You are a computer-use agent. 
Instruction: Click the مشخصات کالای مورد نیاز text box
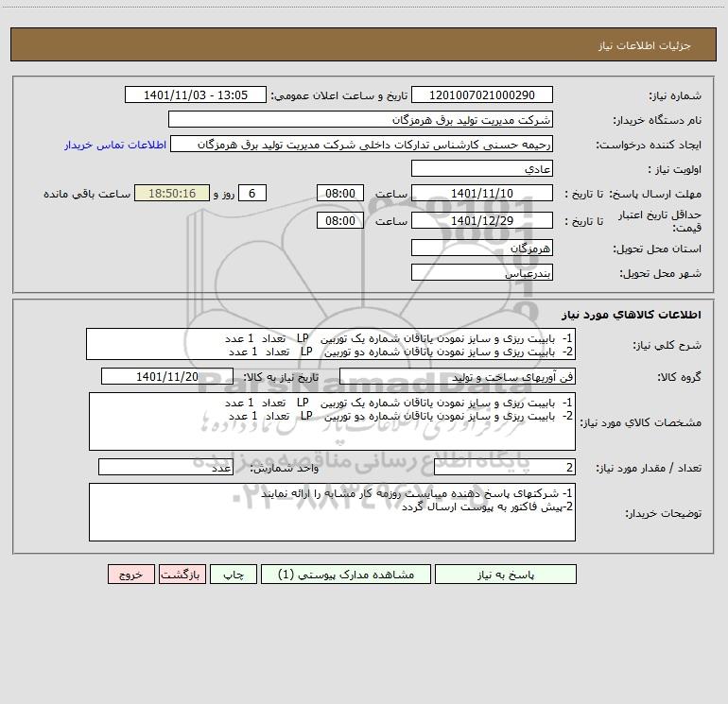pyautogui.click(x=332, y=421)
